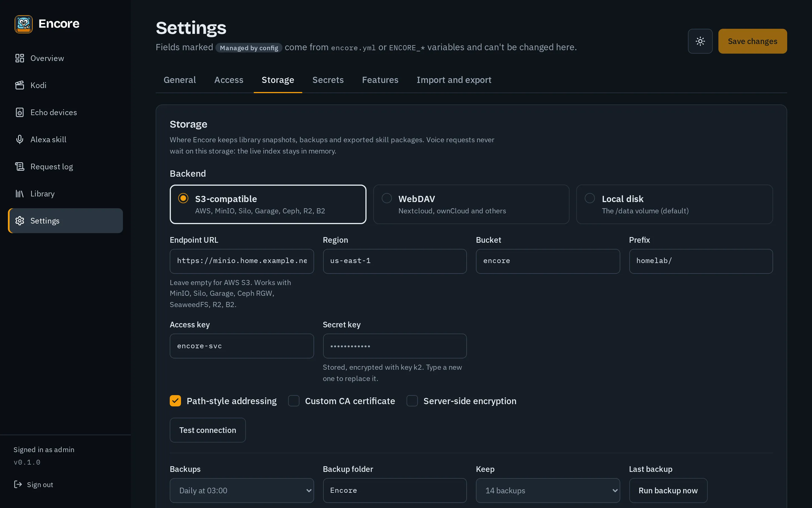Click the Request log scroll icon
Image resolution: width=812 pixels, height=508 pixels.
coord(20,167)
